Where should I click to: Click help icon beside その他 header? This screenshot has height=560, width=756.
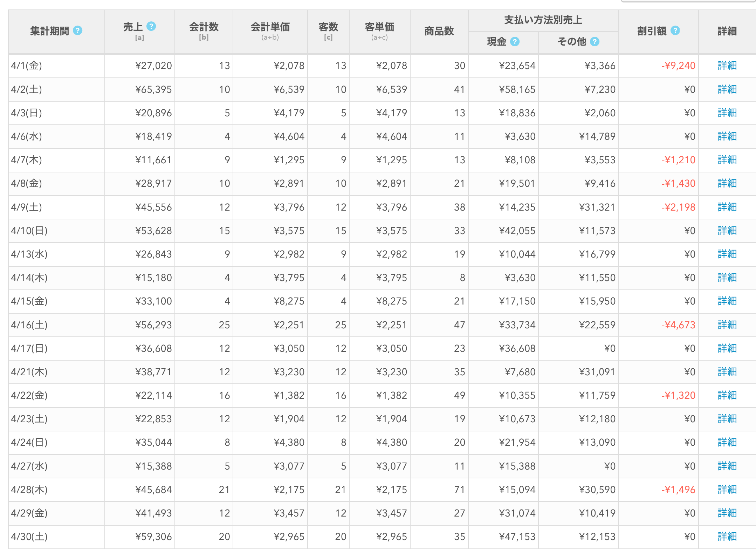(595, 42)
